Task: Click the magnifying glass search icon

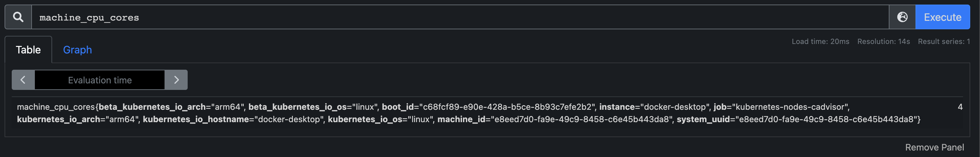Action: click(18, 17)
